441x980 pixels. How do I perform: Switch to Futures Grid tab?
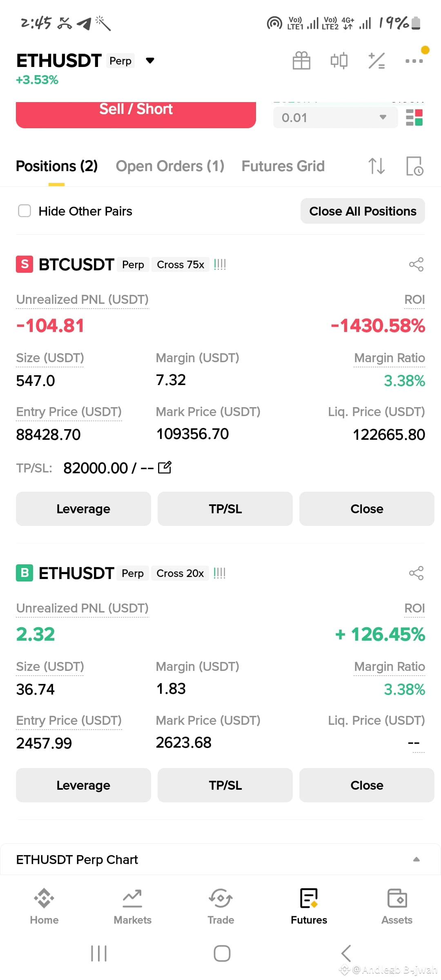pyautogui.click(x=283, y=166)
